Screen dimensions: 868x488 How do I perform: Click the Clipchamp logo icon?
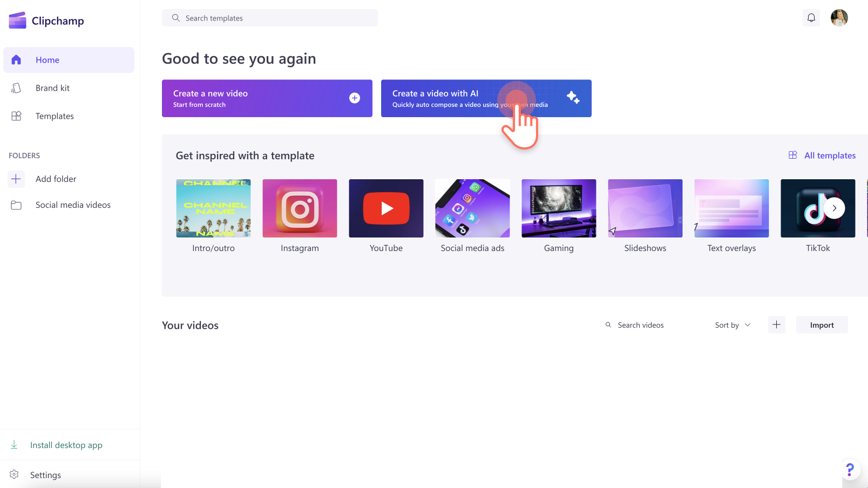17,21
